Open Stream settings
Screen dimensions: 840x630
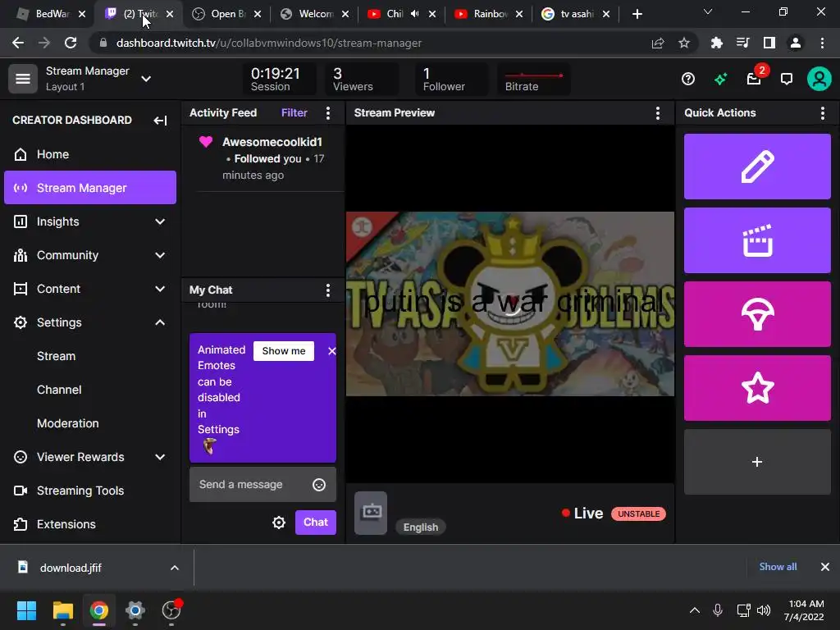tap(57, 356)
